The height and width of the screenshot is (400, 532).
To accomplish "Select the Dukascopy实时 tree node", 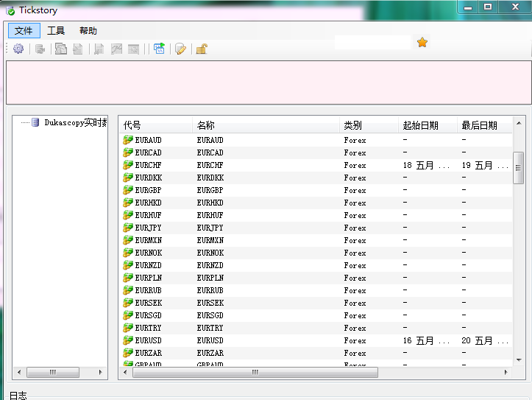I will pos(75,122).
